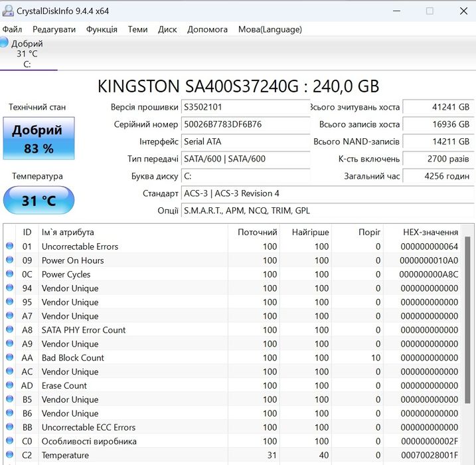Click the SMART attribute list vertical scrollbar
Viewport: 476px width, 465px height.
tap(467, 320)
